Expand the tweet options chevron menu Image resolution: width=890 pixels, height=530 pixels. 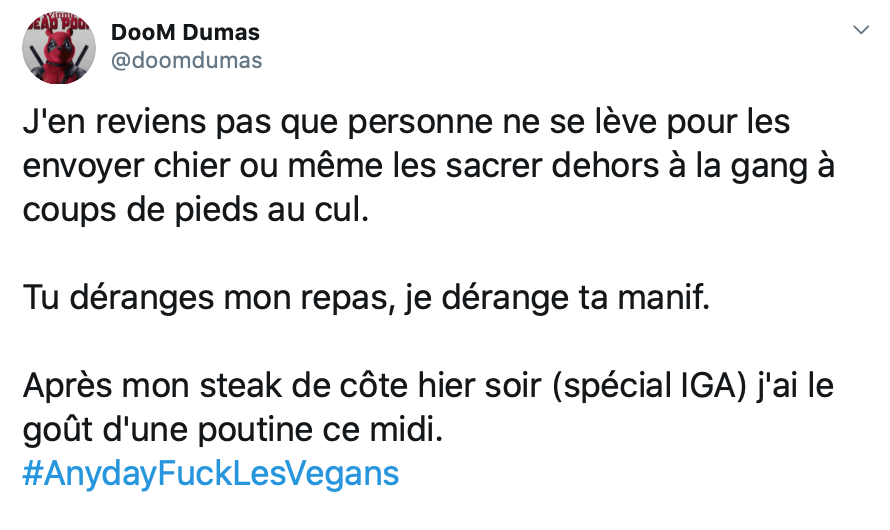[x=861, y=30]
